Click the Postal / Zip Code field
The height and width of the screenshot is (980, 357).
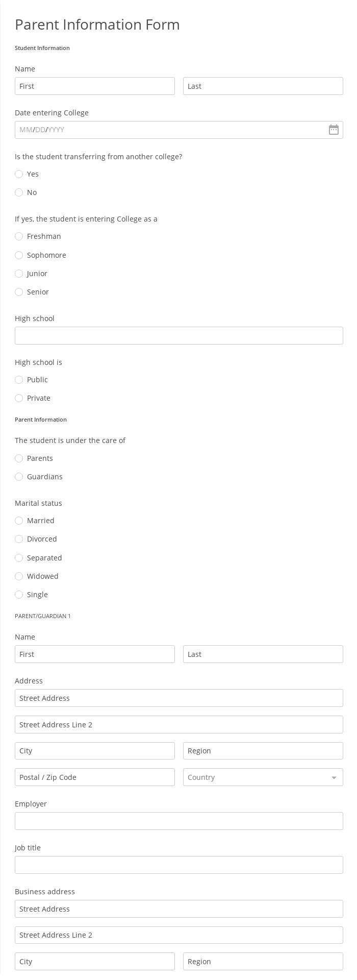coord(94,777)
